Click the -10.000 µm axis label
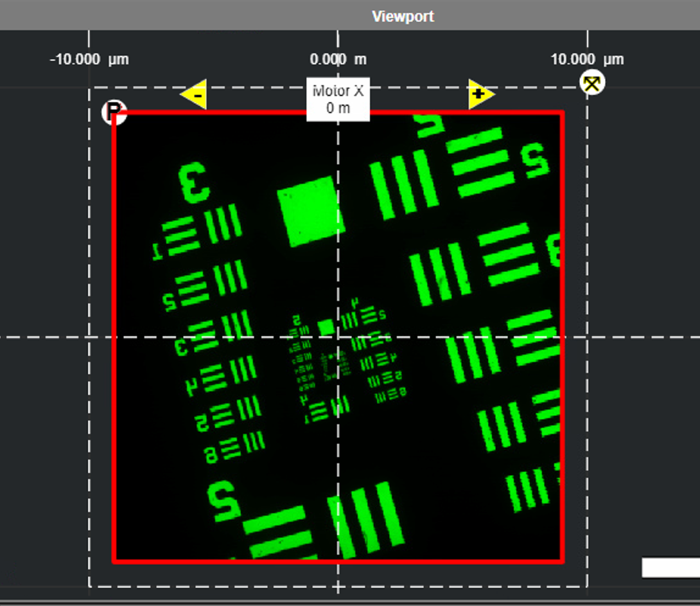 point(89,60)
